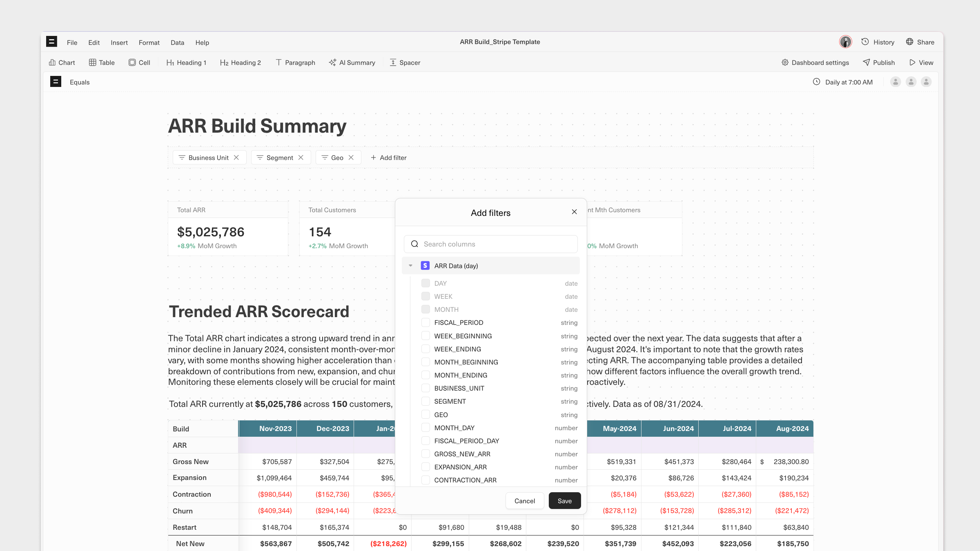Tick the MONTH_DAY column checkbox
Viewport: 980px width, 551px height.
pos(425,428)
